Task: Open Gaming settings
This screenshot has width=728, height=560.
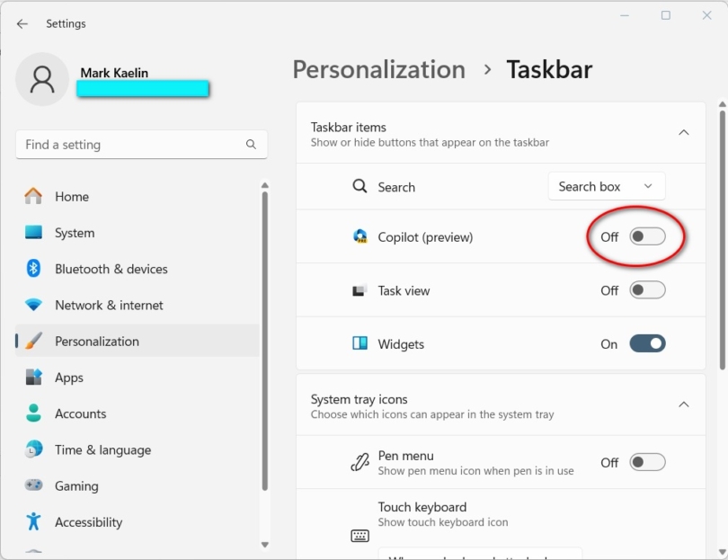Action: click(36, 485)
